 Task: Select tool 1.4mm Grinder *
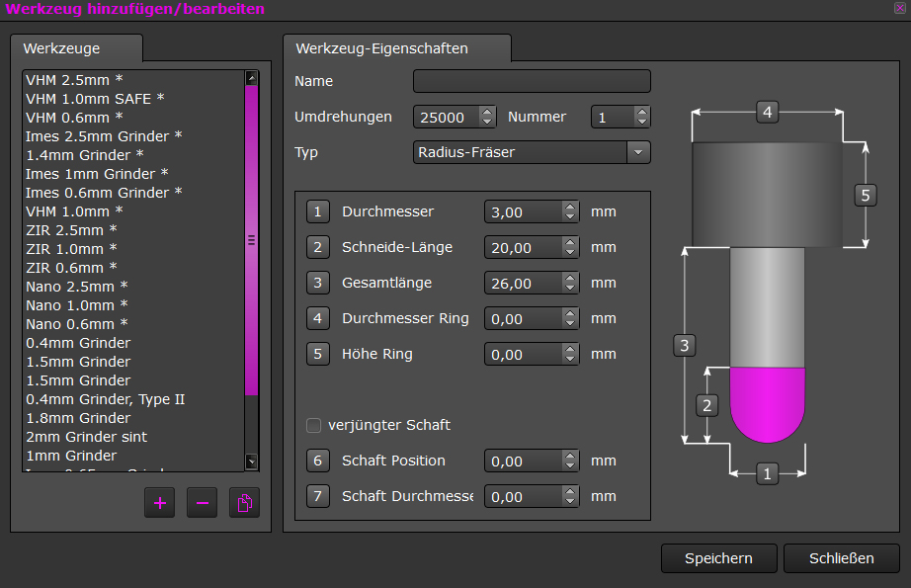pos(133,155)
